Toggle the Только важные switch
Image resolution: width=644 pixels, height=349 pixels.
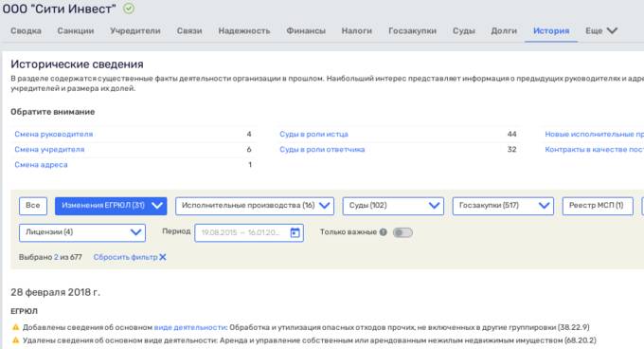(x=402, y=232)
